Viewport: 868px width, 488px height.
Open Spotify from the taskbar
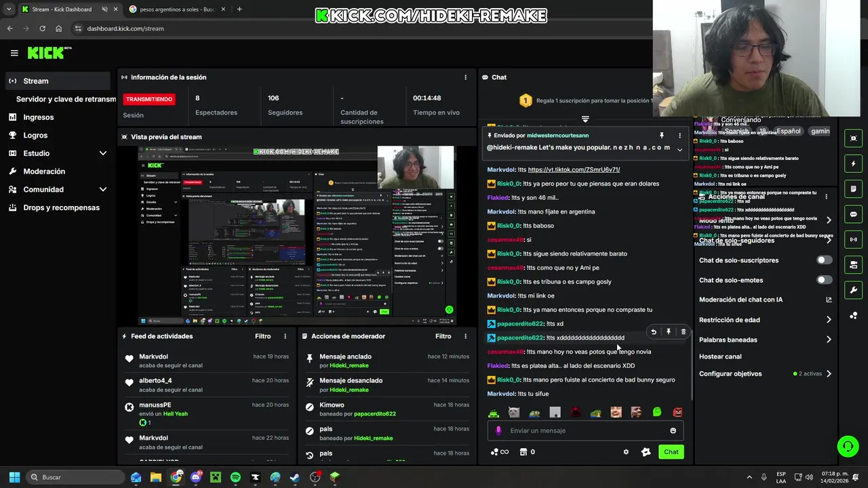coord(235,477)
